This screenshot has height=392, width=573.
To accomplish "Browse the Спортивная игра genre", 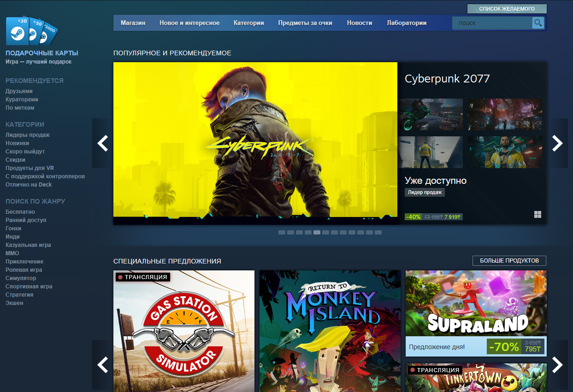I will tap(29, 287).
